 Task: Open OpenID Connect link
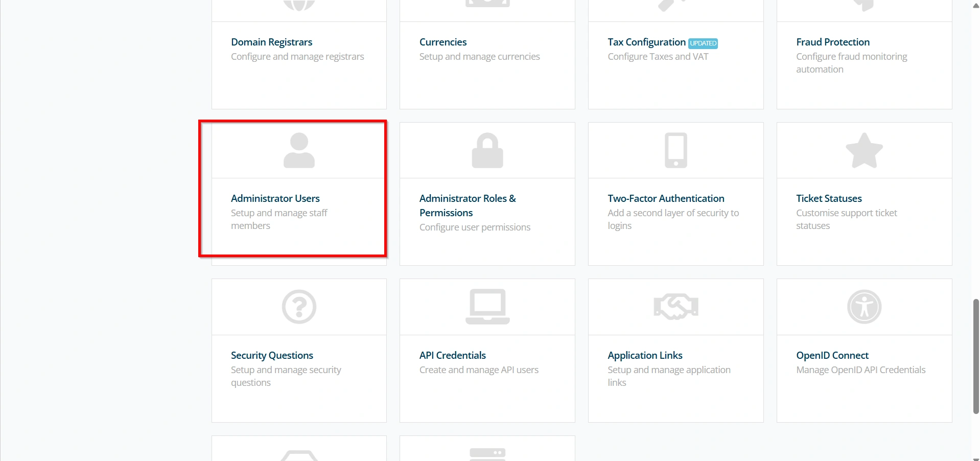[832, 355]
